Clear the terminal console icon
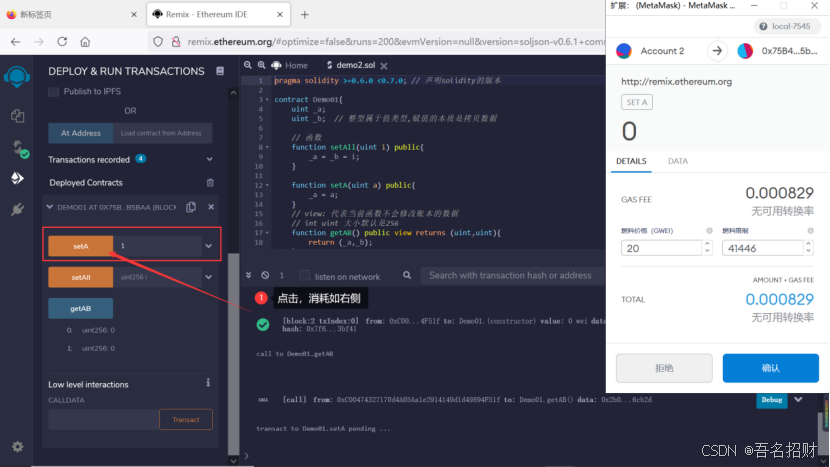Image resolution: width=830 pixels, height=467 pixels. (265, 275)
